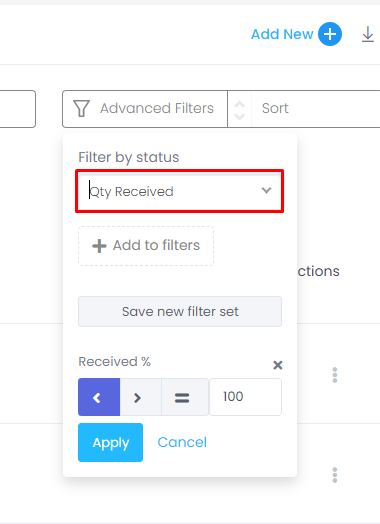Open the Advanced Filters panel toggle
This screenshot has width=380, height=524.
(145, 109)
